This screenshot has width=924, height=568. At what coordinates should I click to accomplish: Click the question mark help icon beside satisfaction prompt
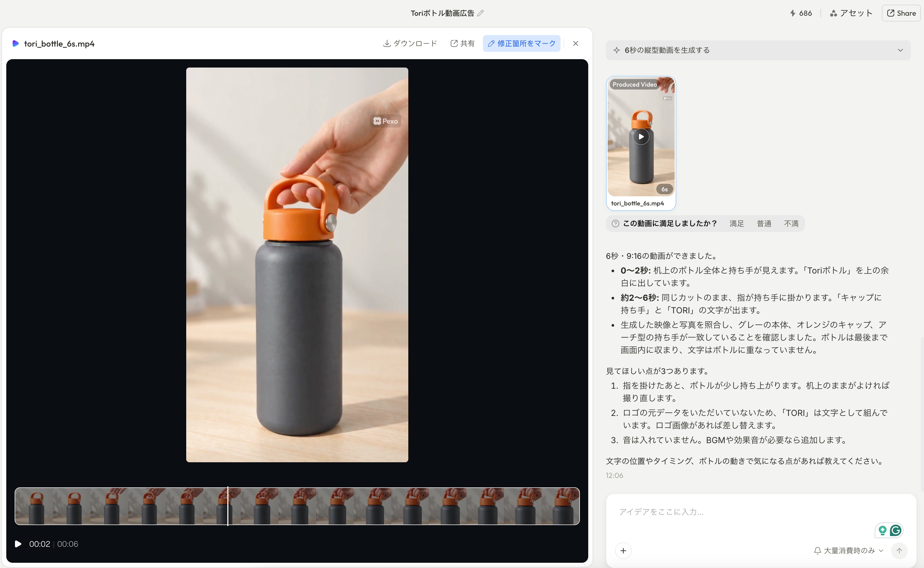tap(615, 224)
